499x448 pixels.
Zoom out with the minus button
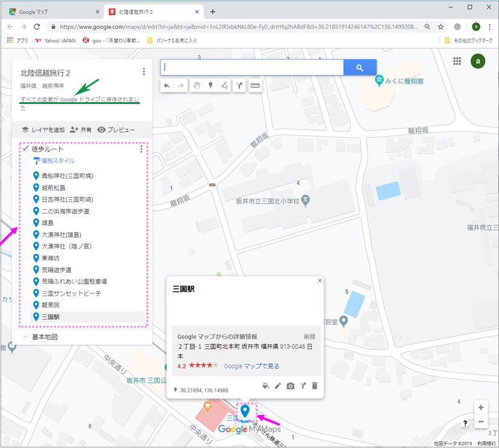(x=481, y=421)
